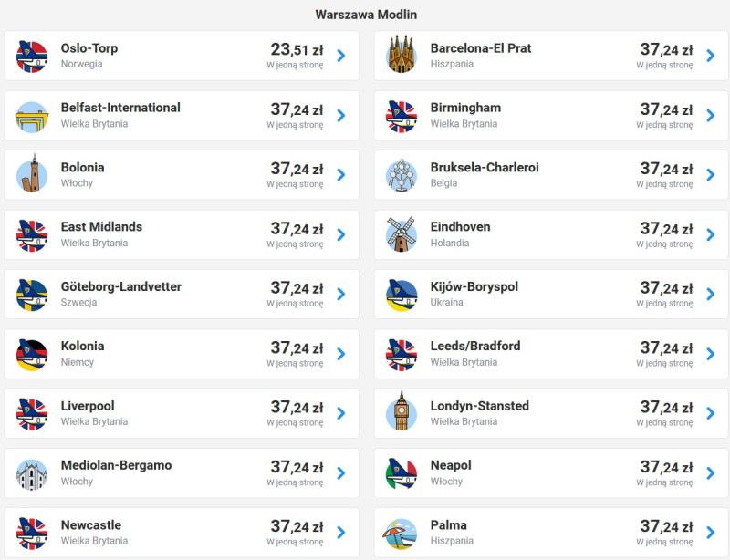Image resolution: width=730 pixels, height=560 pixels.
Task: Select the Mediolan-Bergamo cathedral icon
Action: [x=32, y=474]
